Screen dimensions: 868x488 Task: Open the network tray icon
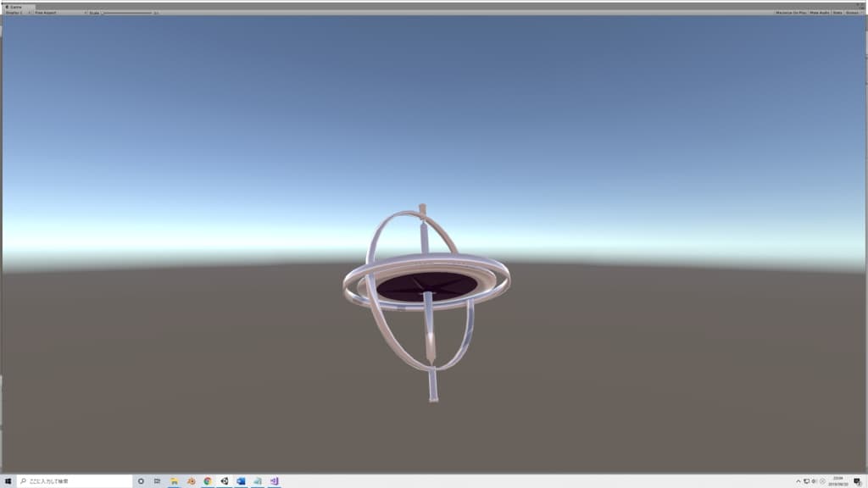click(x=807, y=481)
